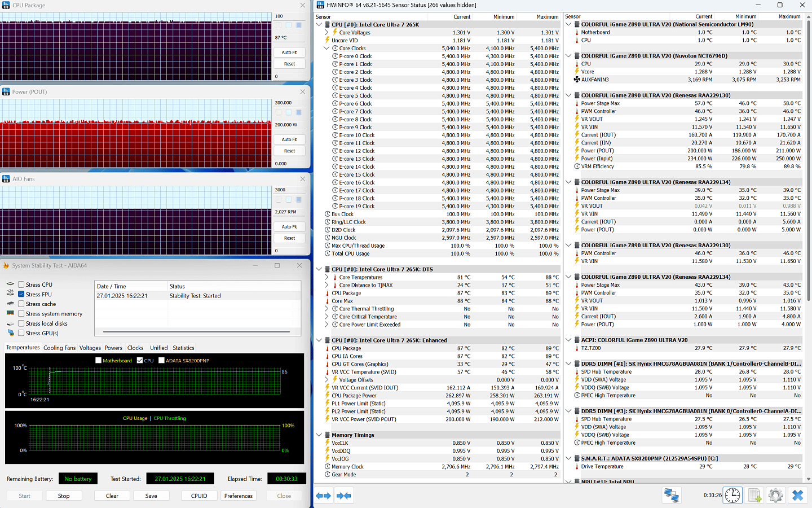The height and width of the screenshot is (508, 812).
Task: Enable the Stress cache checkbox
Action: pos(21,304)
